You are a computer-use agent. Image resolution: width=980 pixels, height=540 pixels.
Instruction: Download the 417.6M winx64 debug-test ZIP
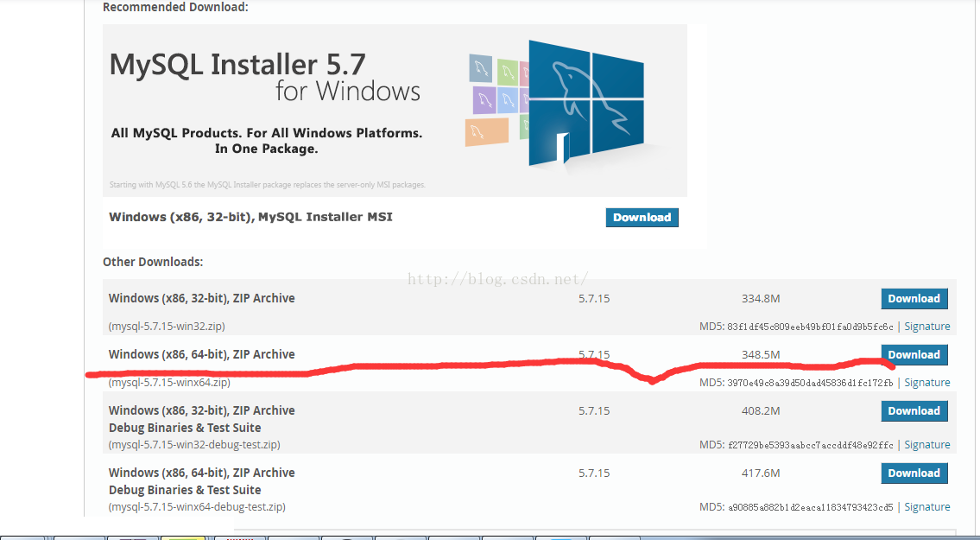pyautogui.click(x=914, y=473)
